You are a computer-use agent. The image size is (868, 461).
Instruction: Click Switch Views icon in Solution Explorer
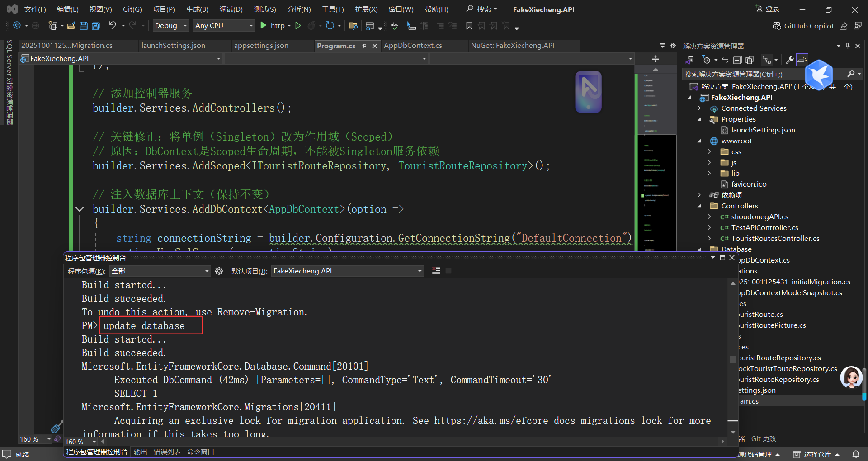689,60
